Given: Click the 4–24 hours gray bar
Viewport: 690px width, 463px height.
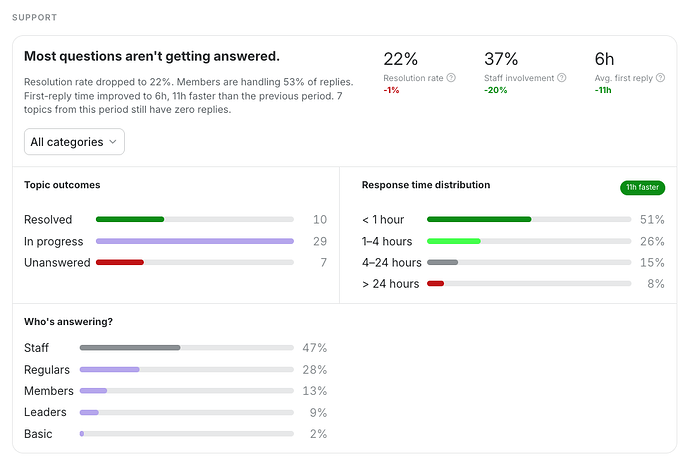Looking at the screenshot, I should (443, 262).
